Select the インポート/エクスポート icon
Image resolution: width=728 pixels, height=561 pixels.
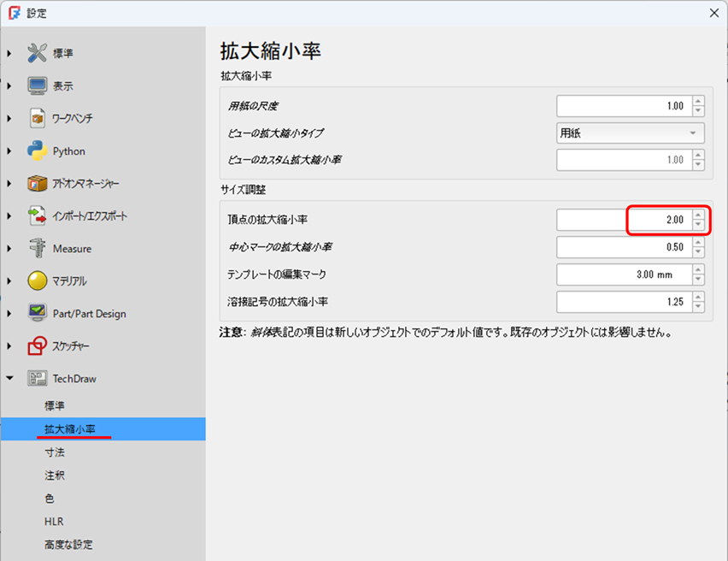37,216
